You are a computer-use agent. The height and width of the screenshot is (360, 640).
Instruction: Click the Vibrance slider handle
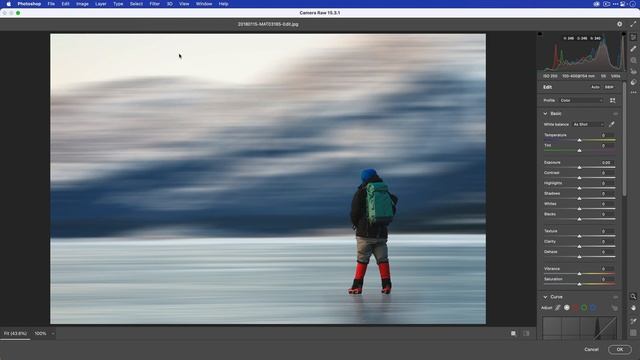coord(579,273)
